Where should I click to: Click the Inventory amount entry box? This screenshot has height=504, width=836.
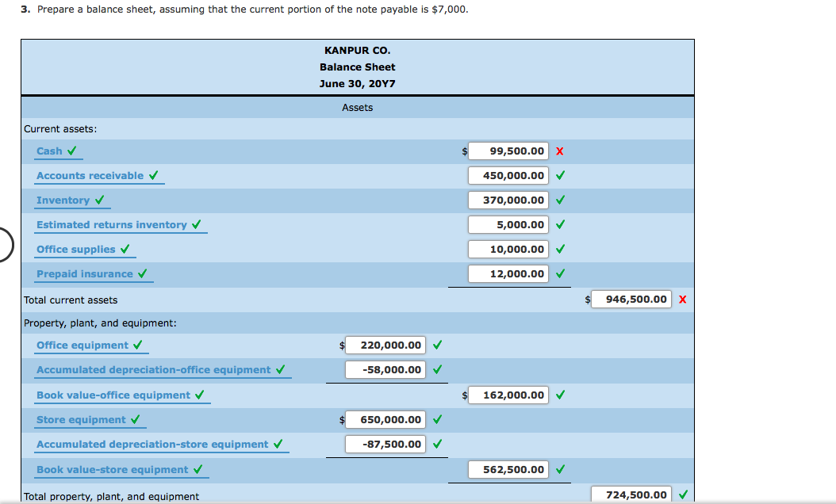(508, 200)
